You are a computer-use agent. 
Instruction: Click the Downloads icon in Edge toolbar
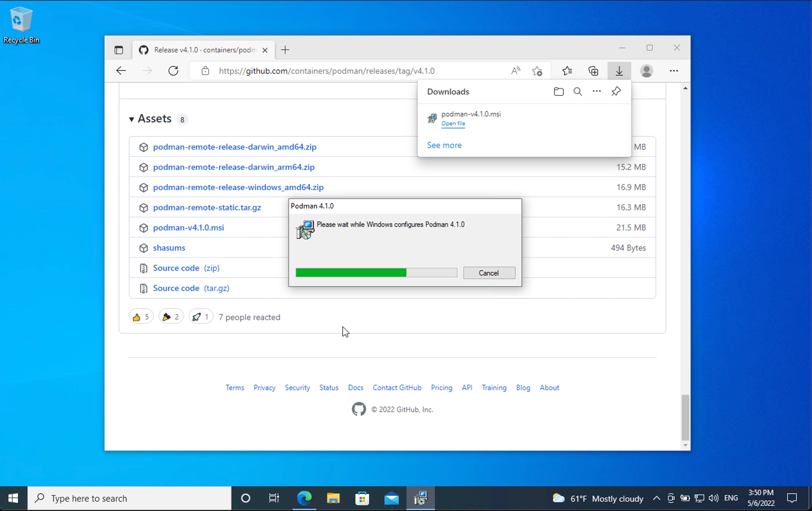[x=619, y=71]
